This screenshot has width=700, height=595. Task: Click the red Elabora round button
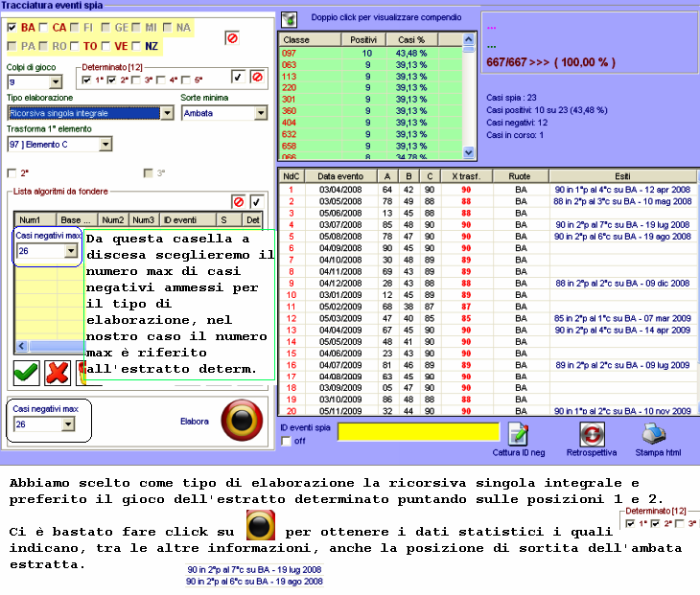[x=242, y=421]
